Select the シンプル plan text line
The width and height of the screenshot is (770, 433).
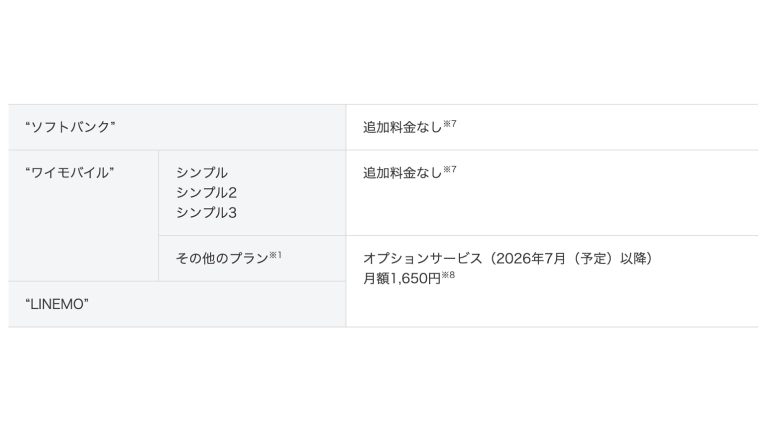coord(202,173)
